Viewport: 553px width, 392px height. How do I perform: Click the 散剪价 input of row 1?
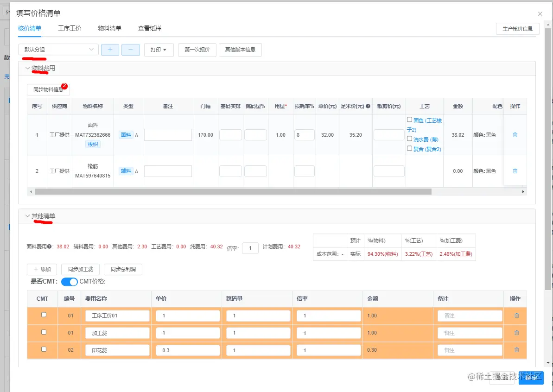point(389,135)
